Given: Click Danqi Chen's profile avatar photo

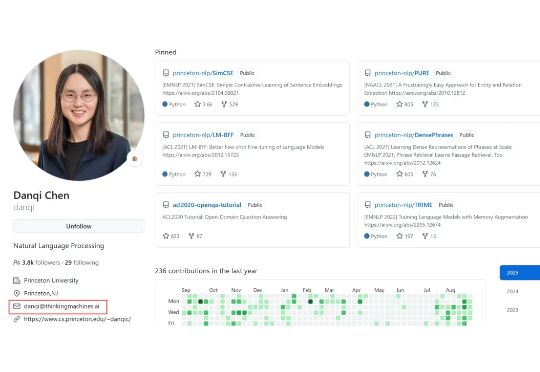Looking at the screenshot, I should click(79, 115).
